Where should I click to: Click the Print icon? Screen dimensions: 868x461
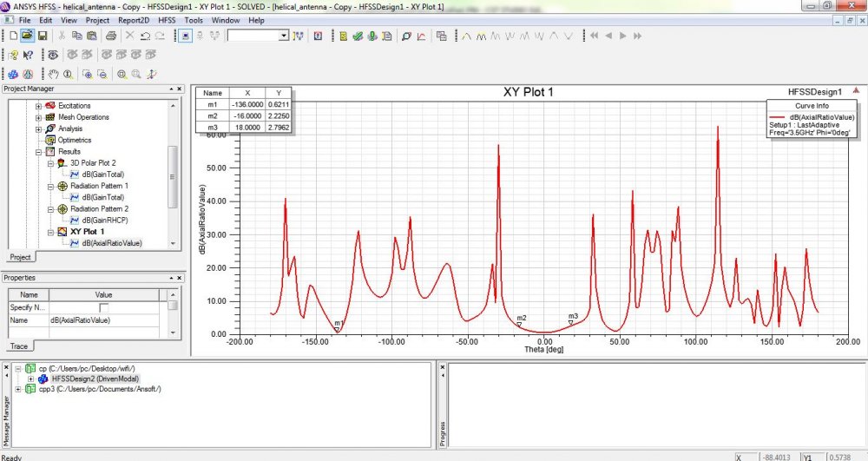pos(111,36)
